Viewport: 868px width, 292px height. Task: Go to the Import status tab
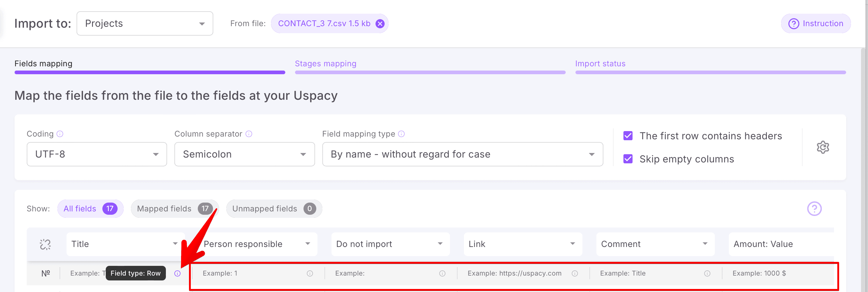pos(600,63)
